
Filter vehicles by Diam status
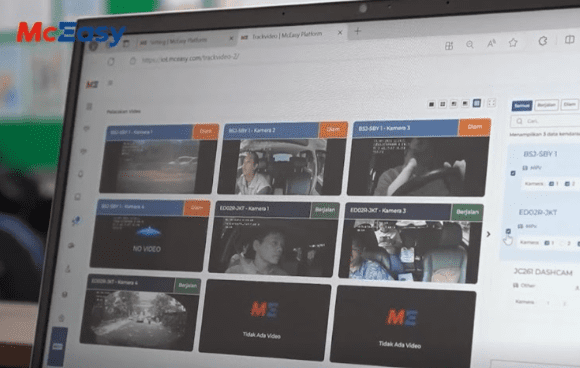[x=569, y=104]
